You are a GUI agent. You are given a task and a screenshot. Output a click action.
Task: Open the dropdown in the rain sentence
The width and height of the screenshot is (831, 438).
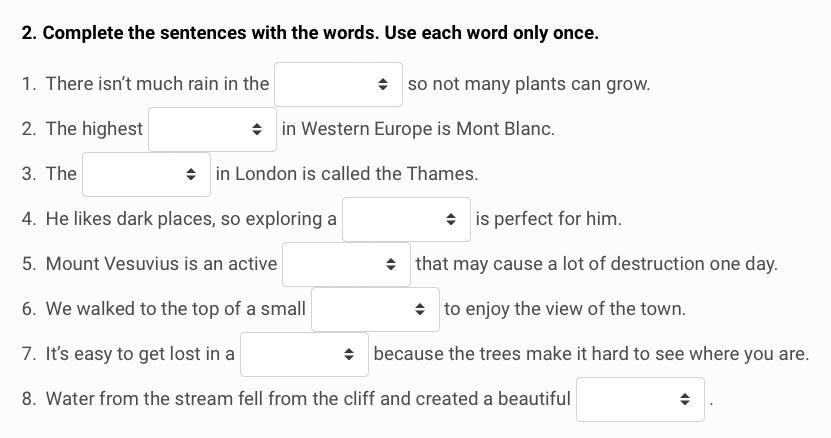[x=338, y=84]
